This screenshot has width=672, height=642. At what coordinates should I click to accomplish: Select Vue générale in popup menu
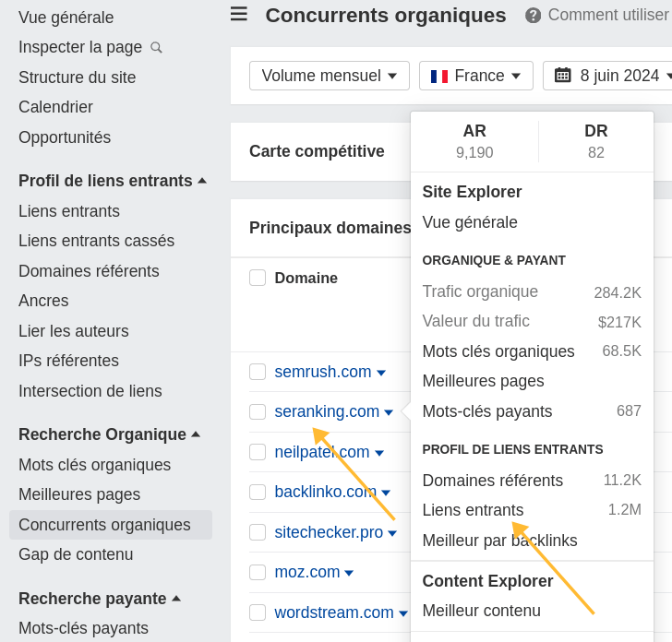click(470, 222)
